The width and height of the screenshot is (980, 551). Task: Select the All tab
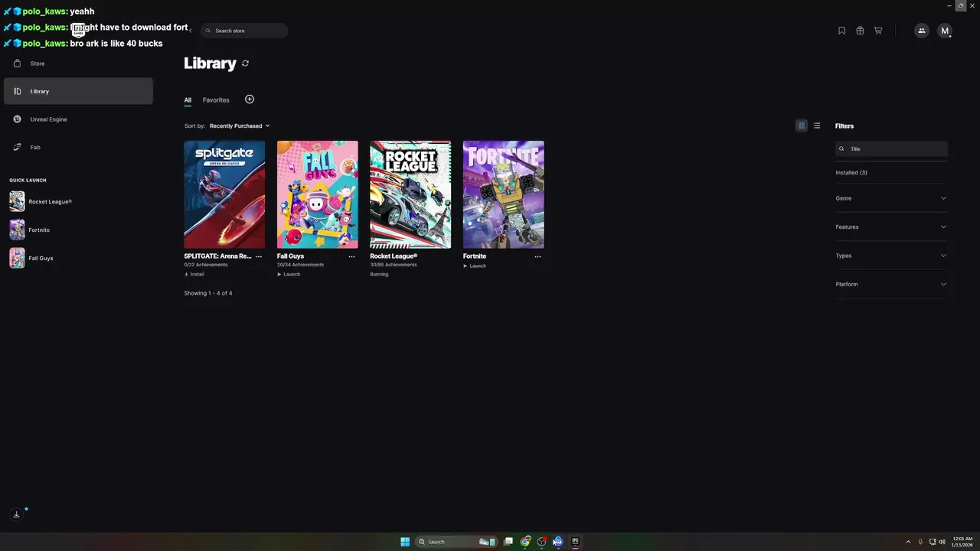[188, 100]
